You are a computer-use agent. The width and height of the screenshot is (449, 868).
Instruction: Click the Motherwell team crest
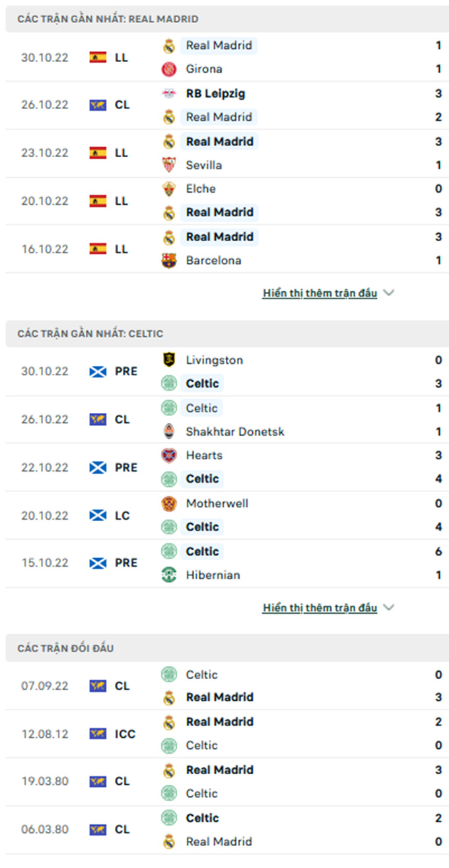169,503
